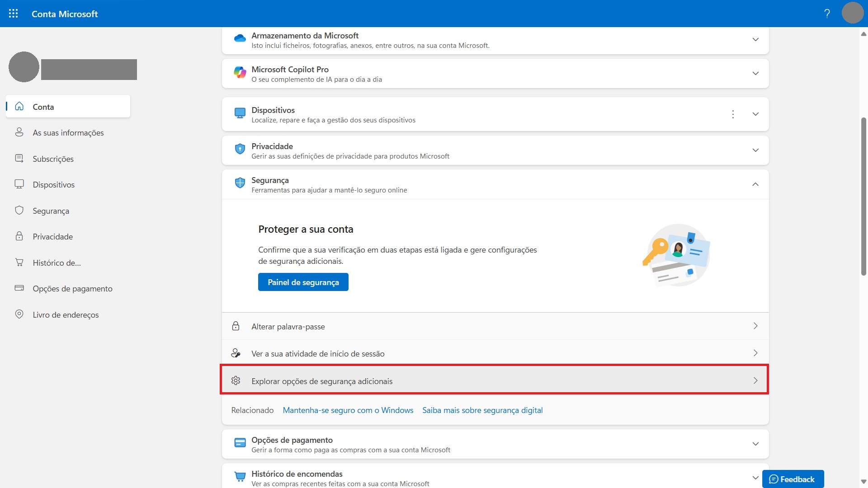Viewport: 868px width, 488px height.
Task: Click the credit card icon in the Opções de pagamento card
Action: coord(240,443)
